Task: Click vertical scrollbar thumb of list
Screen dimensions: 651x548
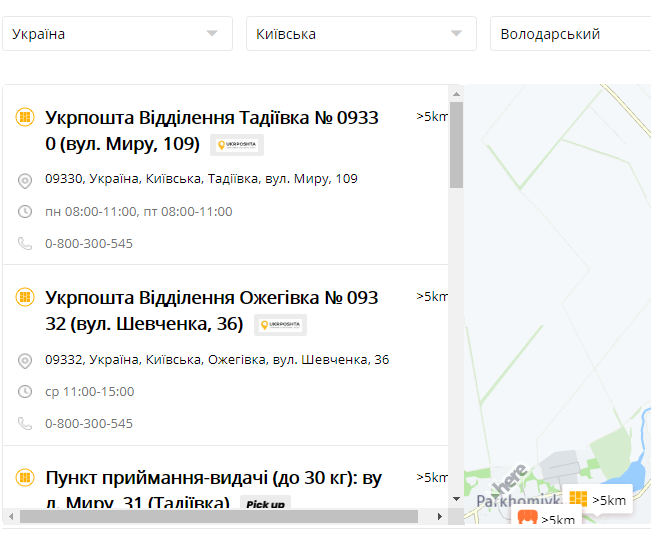Action: tap(456, 145)
